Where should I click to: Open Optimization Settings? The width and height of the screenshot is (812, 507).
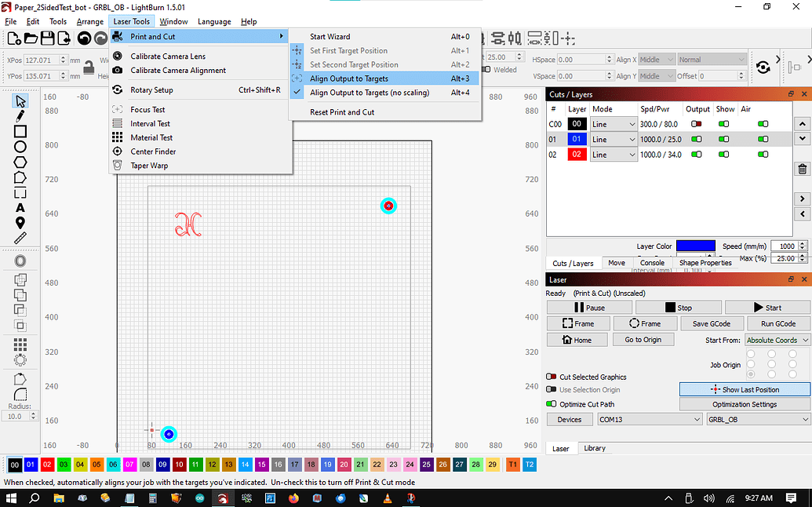coord(745,404)
